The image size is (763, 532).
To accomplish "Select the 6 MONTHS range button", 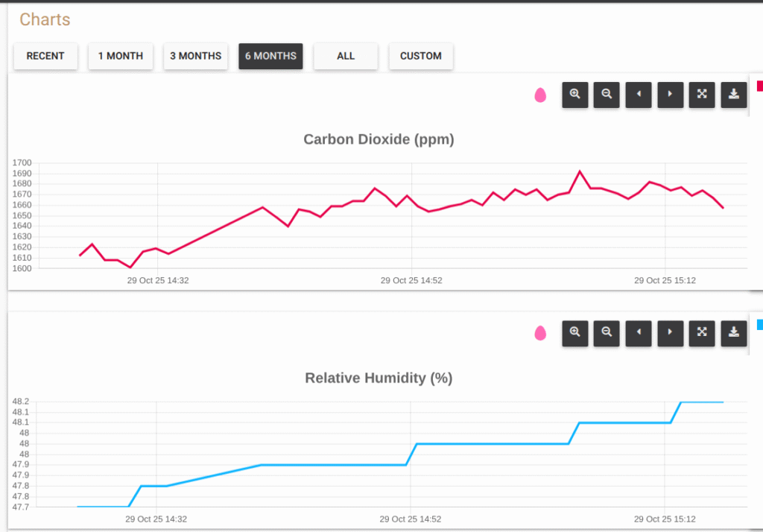I will (x=270, y=56).
